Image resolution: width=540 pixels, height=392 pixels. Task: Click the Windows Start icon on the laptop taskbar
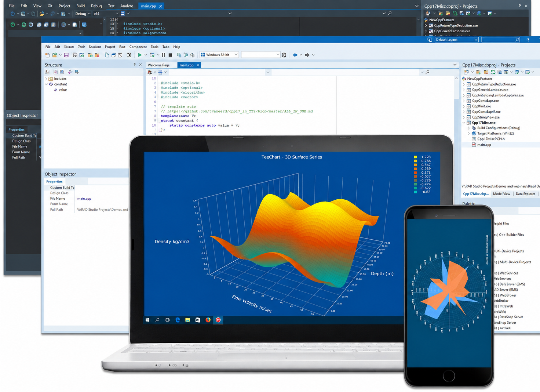[147, 320]
